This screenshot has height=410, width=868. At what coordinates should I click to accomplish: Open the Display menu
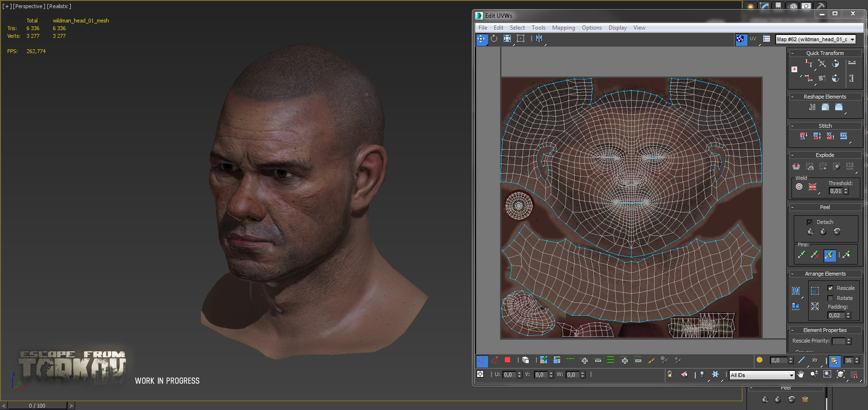click(618, 28)
